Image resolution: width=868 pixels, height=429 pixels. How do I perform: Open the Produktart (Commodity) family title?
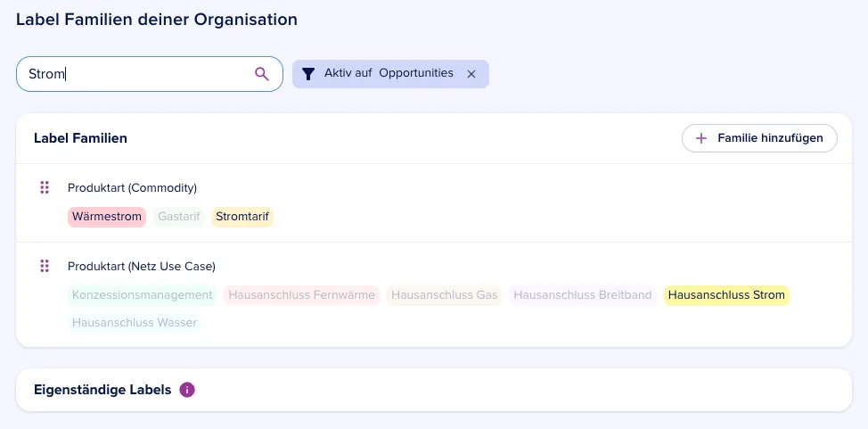pos(132,188)
